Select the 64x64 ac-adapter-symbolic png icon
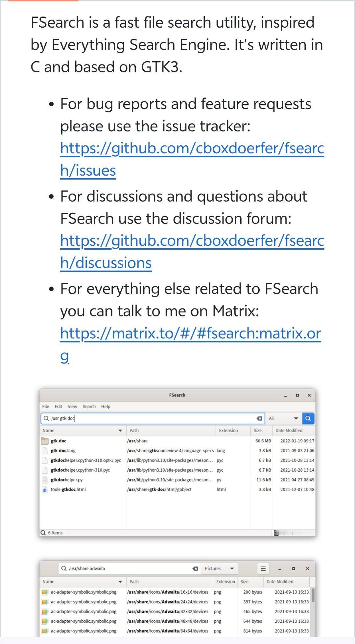 [45, 631]
